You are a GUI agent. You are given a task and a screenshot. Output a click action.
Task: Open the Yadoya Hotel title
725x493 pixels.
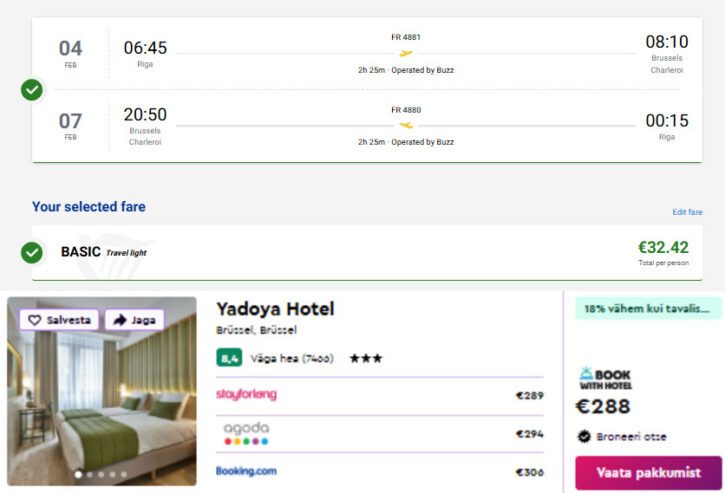(x=275, y=309)
